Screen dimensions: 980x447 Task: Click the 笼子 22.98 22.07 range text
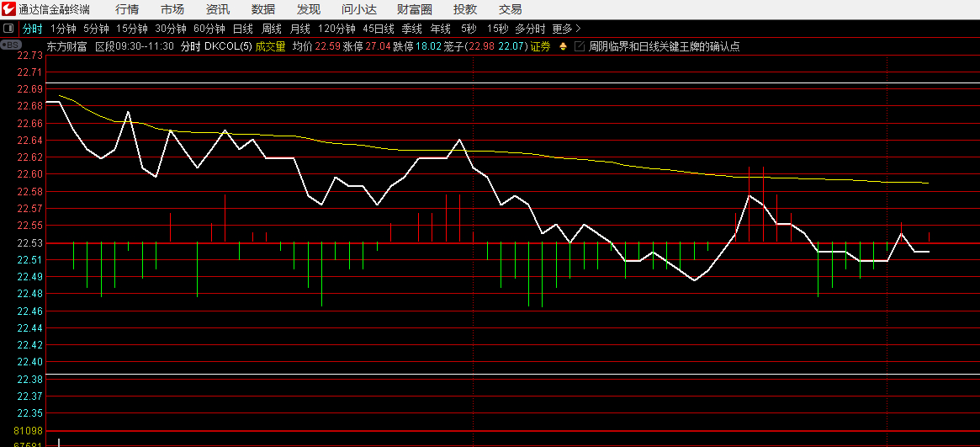pyautogui.click(x=486, y=47)
